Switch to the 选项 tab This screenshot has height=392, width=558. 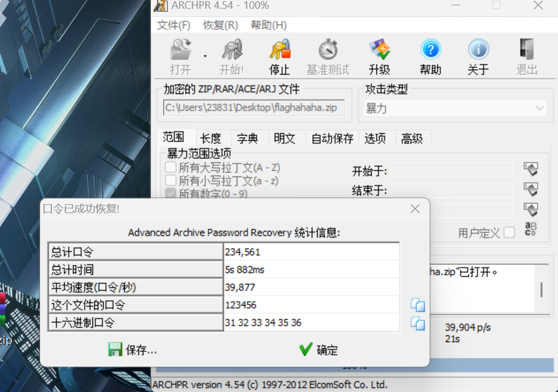coord(375,138)
